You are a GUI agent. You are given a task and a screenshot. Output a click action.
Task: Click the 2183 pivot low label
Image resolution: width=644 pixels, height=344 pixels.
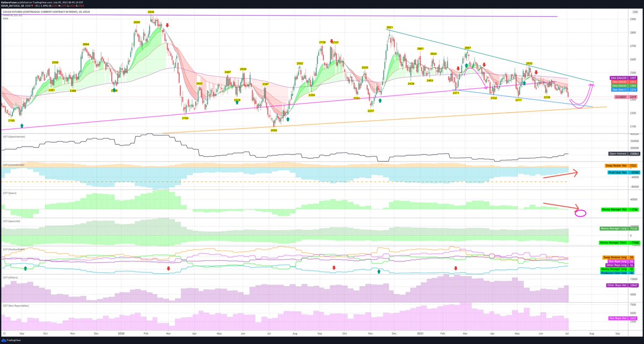[185, 118]
